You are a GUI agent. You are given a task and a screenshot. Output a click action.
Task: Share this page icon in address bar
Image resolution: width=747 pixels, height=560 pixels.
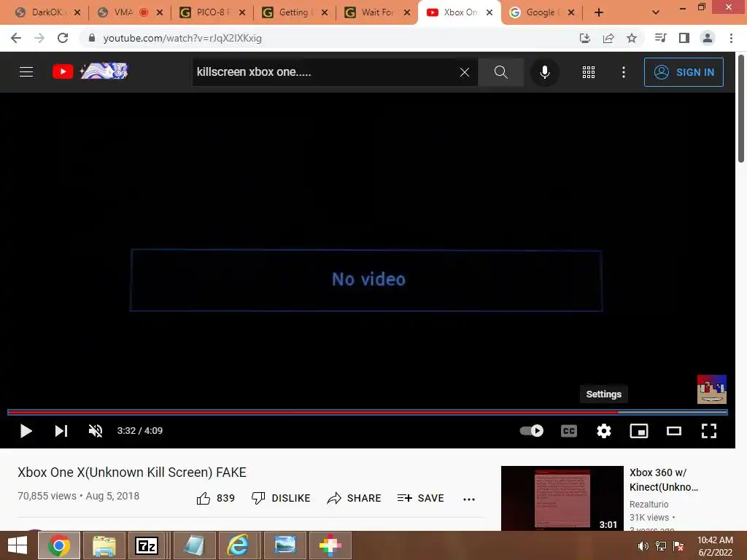coord(608,38)
